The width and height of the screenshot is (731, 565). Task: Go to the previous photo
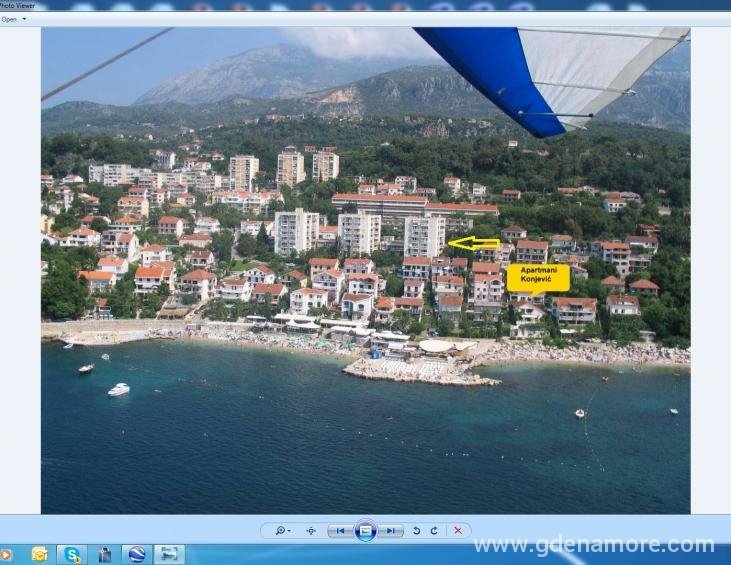(340, 531)
